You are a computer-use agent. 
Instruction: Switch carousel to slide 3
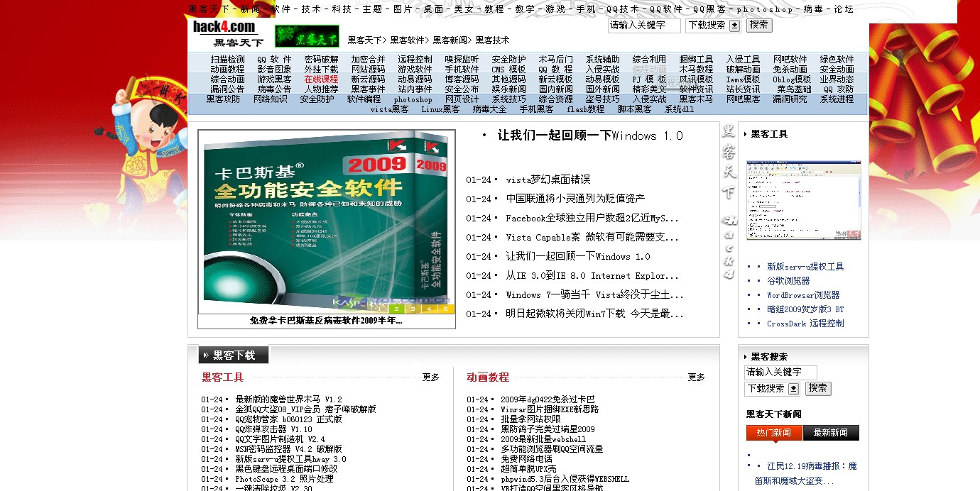coord(413,309)
